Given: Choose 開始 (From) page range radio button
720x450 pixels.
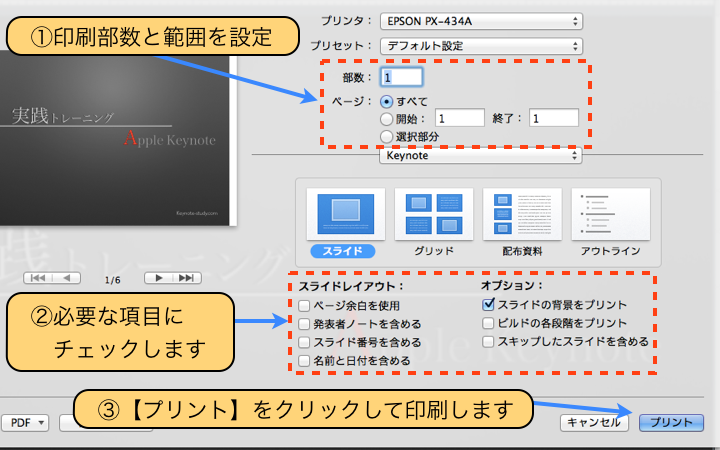Looking at the screenshot, I should coord(387,119).
